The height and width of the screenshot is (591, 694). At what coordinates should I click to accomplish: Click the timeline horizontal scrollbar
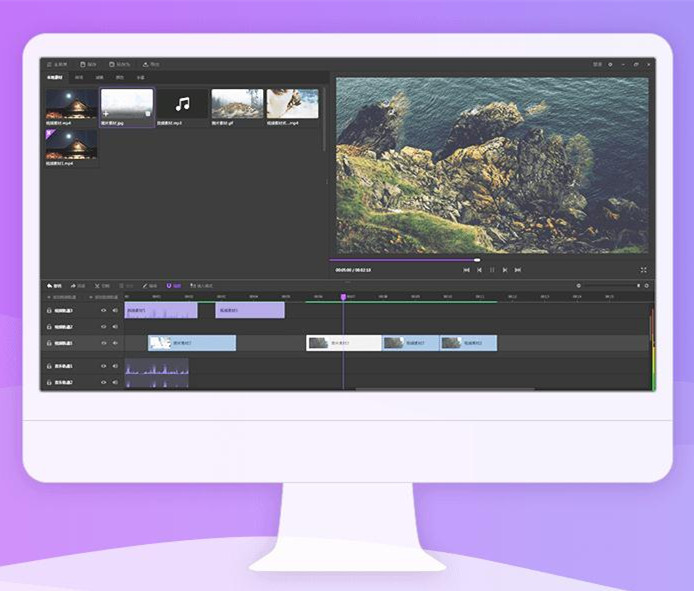pyautogui.click(x=445, y=389)
